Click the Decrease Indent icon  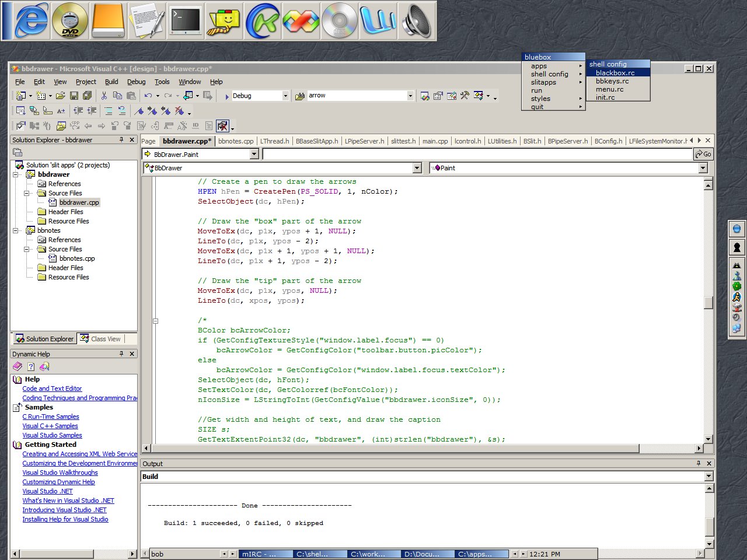[x=78, y=110]
